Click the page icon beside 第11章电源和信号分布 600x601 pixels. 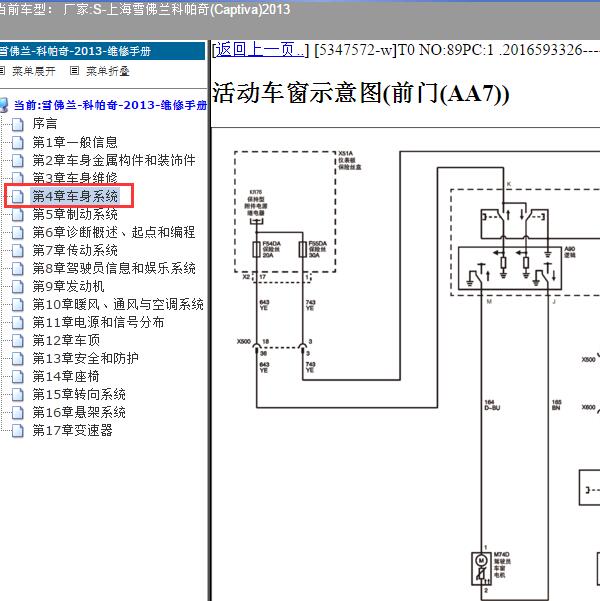pyautogui.click(x=17, y=322)
